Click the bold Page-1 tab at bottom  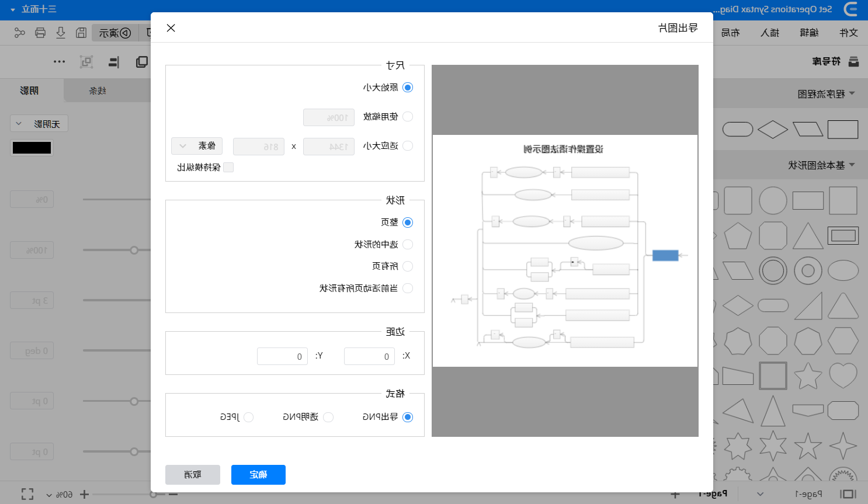click(713, 494)
